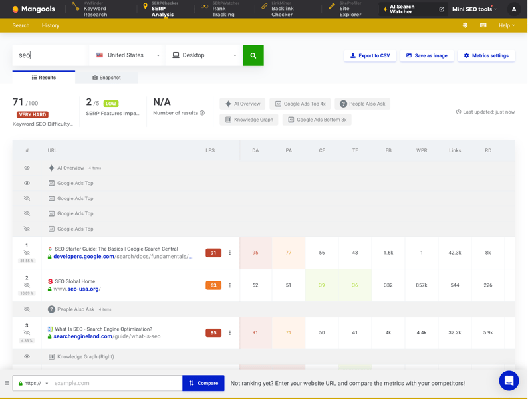Expand the Mini SEO tools menu

(474, 9)
